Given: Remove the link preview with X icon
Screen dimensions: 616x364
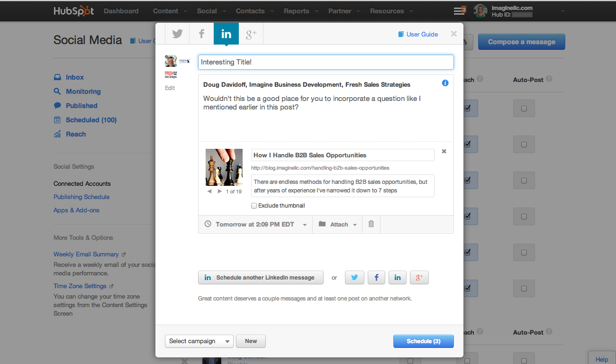Looking at the screenshot, I should pos(444,151).
